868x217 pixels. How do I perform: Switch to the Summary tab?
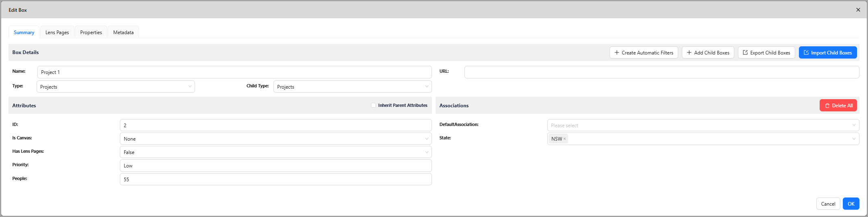(x=24, y=33)
